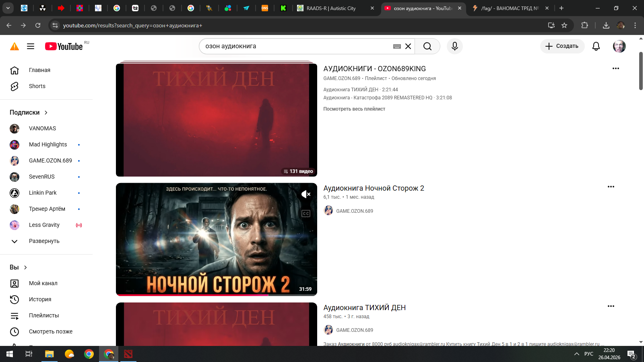Close the озон аудиокнига YouTube tab
Image resolution: width=644 pixels, height=362 pixels.
point(460,8)
